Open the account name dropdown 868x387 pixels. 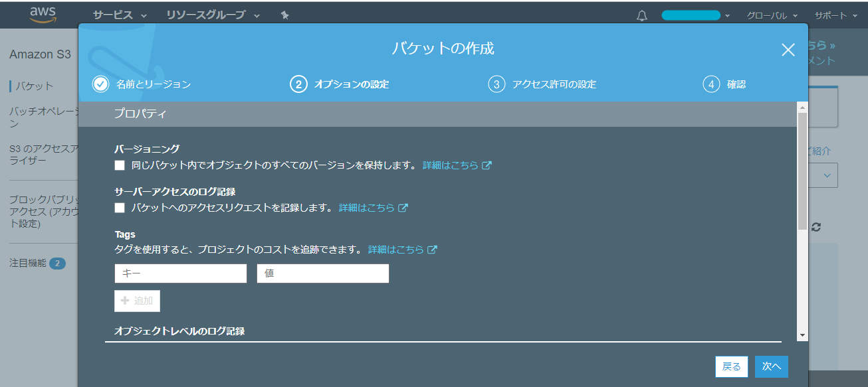(x=695, y=15)
